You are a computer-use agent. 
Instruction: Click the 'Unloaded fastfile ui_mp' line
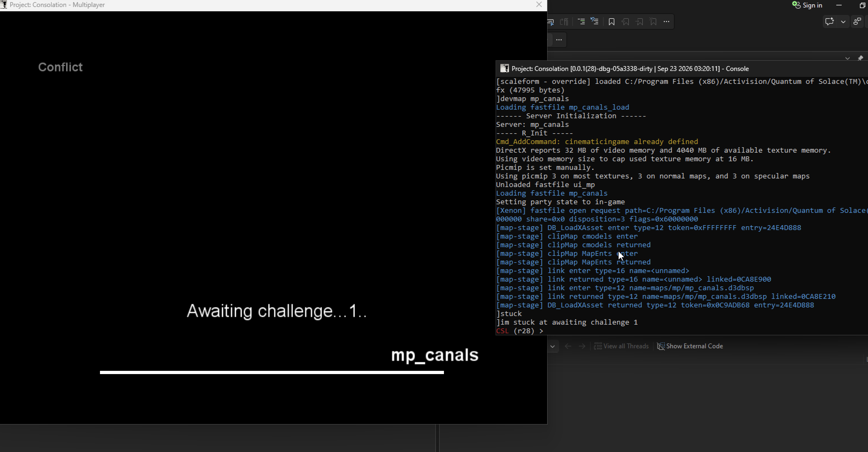point(545,185)
